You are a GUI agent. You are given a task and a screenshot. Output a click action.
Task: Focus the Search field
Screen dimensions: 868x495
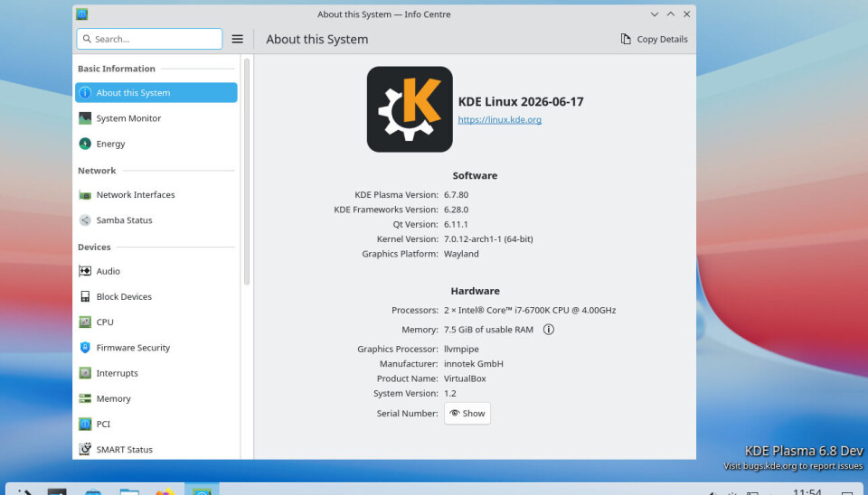click(149, 39)
